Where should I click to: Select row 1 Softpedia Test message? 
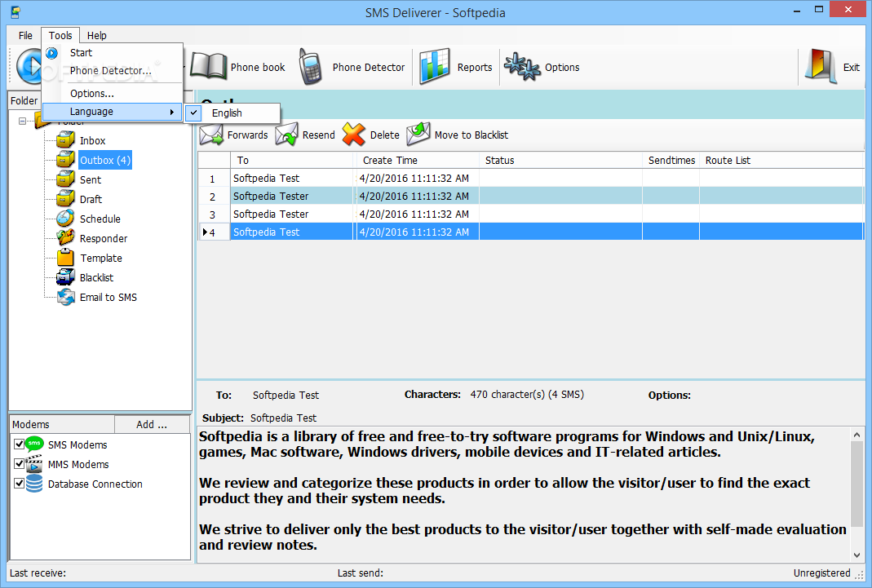(530, 179)
